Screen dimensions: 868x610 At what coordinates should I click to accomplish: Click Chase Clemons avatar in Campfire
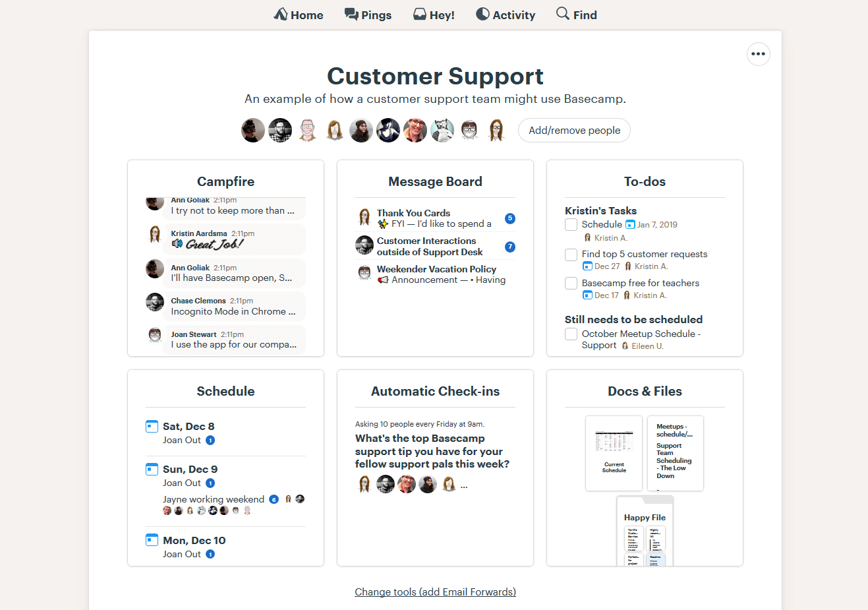(x=155, y=302)
